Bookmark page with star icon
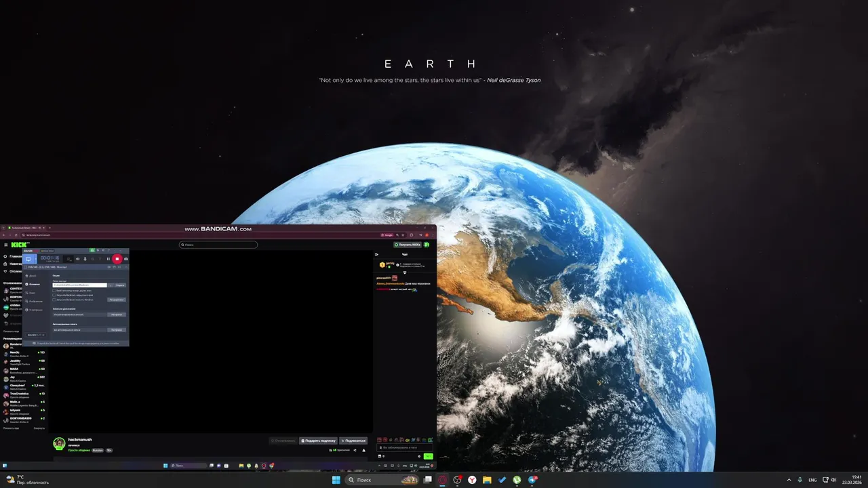The height and width of the screenshot is (488, 868). pos(403,235)
